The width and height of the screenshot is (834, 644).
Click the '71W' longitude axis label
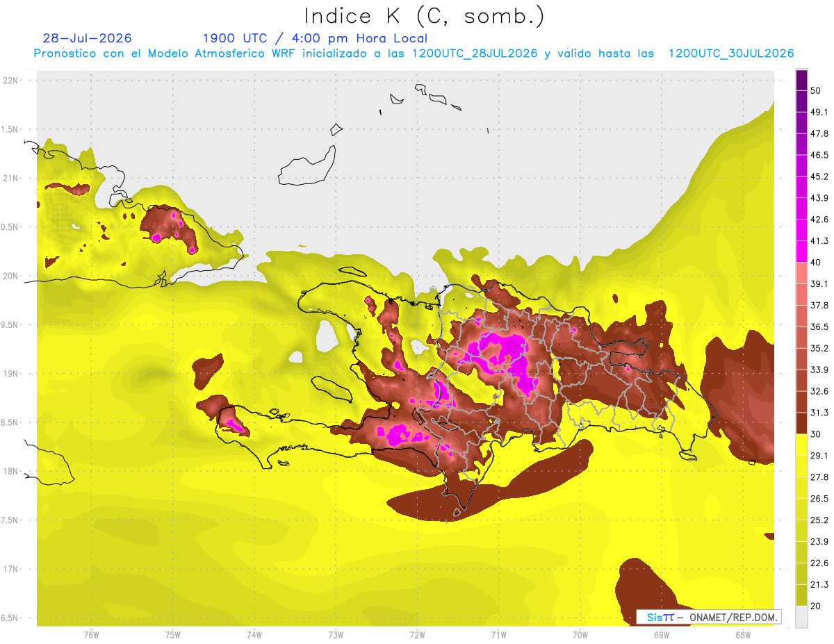(498, 634)
